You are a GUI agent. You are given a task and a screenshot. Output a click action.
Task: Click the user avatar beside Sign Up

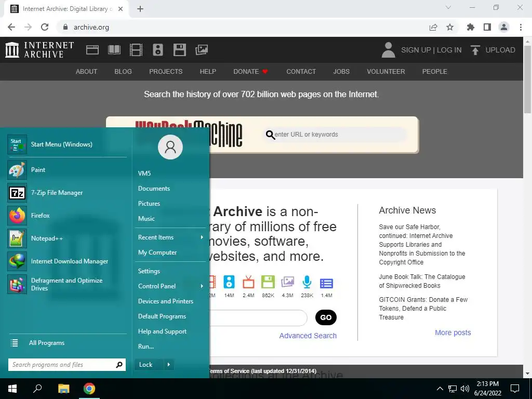coord(389,50)
